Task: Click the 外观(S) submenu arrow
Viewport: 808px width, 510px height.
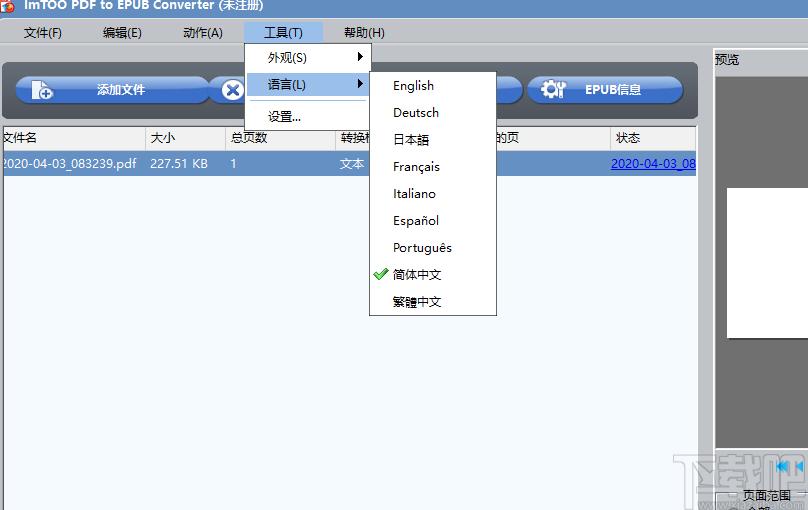Action: point(361,57)
